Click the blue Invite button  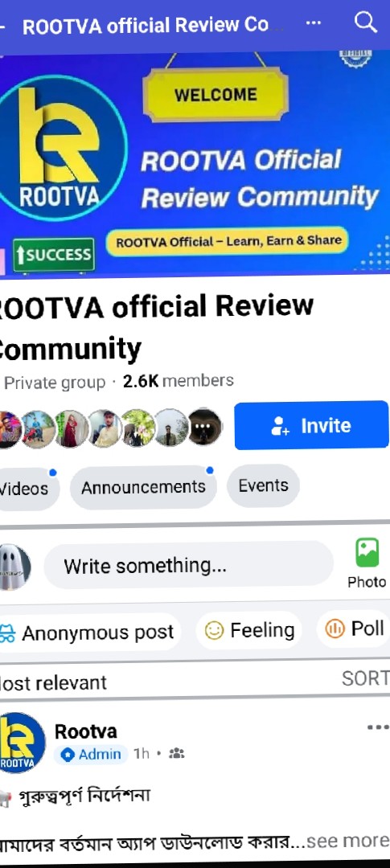click(311, 425)
